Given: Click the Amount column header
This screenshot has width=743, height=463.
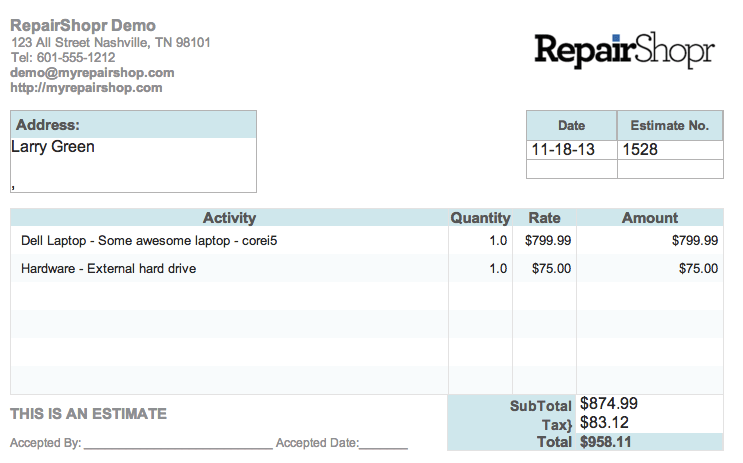Looking at the screenshot, I should tap(650, 218).
